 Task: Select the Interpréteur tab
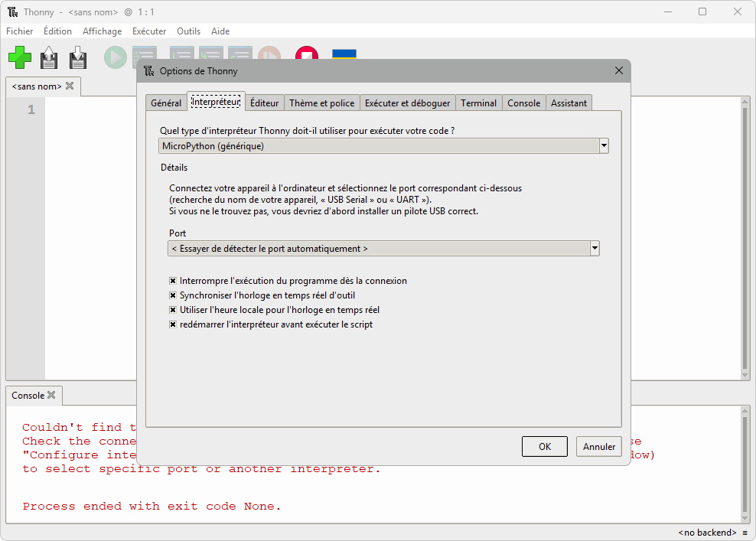pyautogui.click(x=216, y=102)
